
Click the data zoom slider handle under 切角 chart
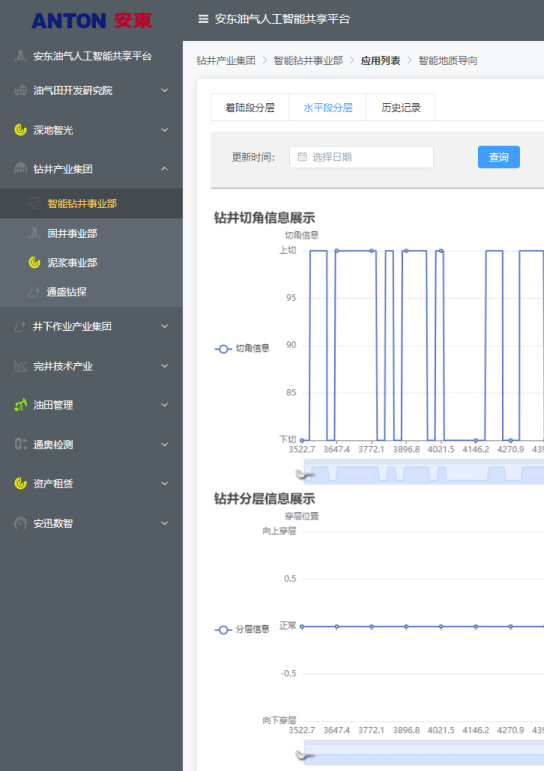point(304,474)
